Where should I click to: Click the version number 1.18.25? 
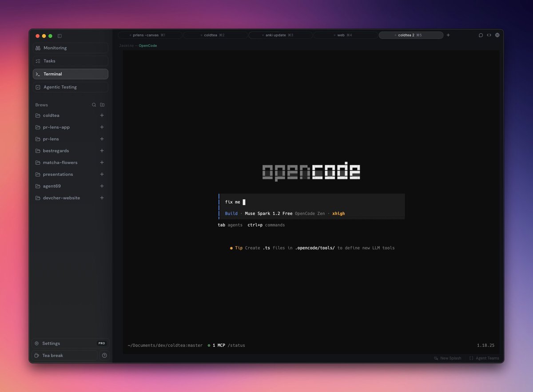[486, 345]
